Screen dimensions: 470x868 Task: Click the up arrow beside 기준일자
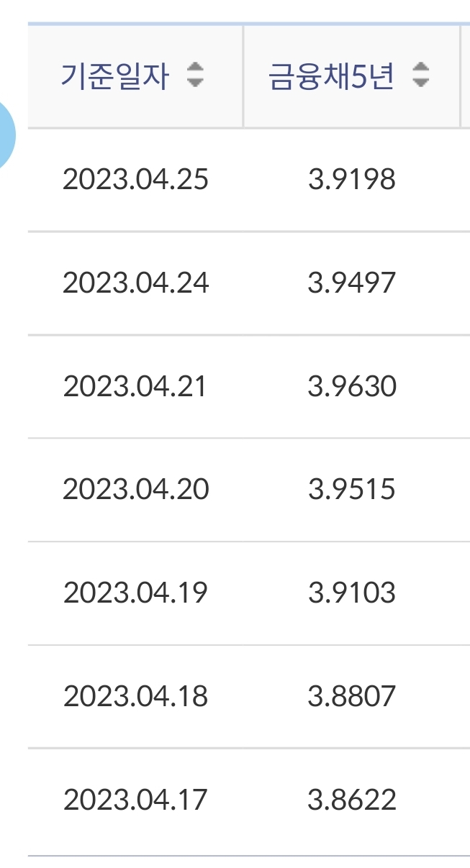(x=195, y=68)
